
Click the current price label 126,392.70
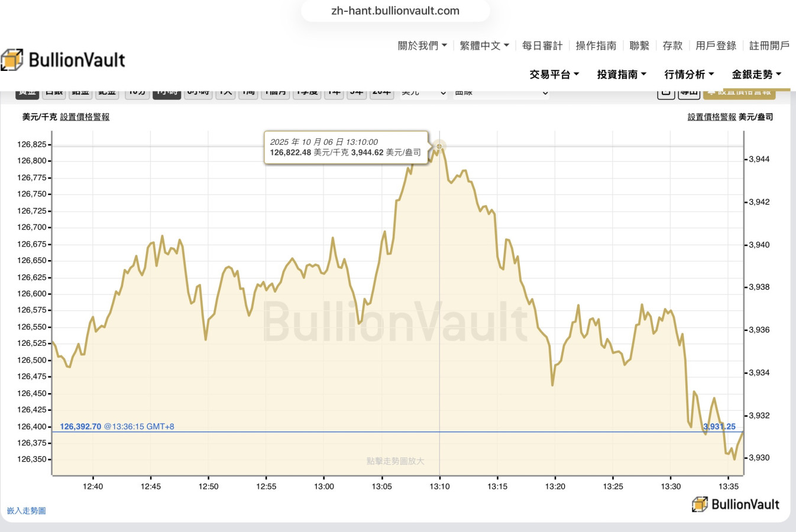(80, 426)
